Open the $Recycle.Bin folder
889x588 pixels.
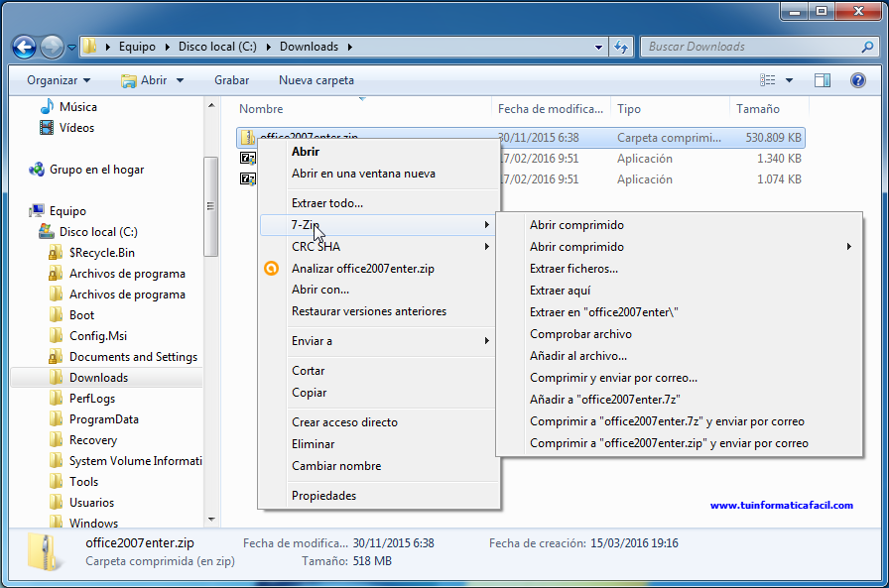[102, 253]
